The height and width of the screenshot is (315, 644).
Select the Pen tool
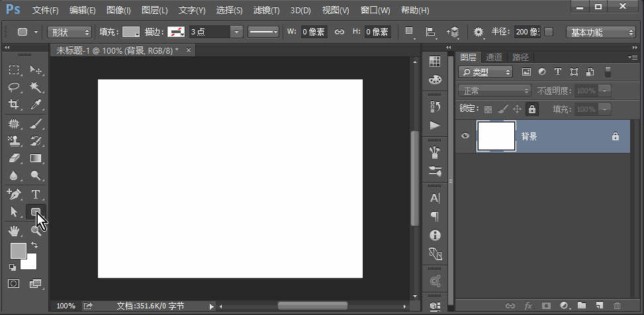[x=14, y=194]
